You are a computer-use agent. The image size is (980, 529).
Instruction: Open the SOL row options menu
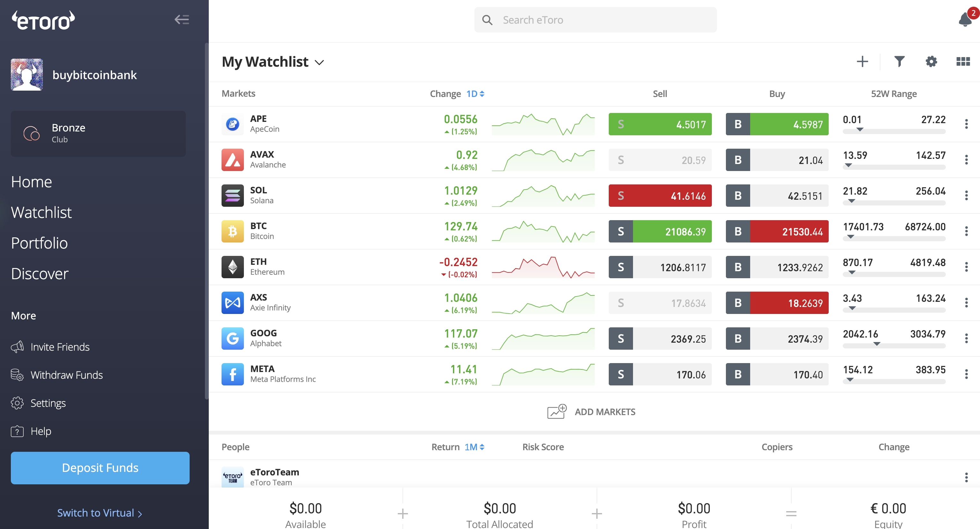966,196
